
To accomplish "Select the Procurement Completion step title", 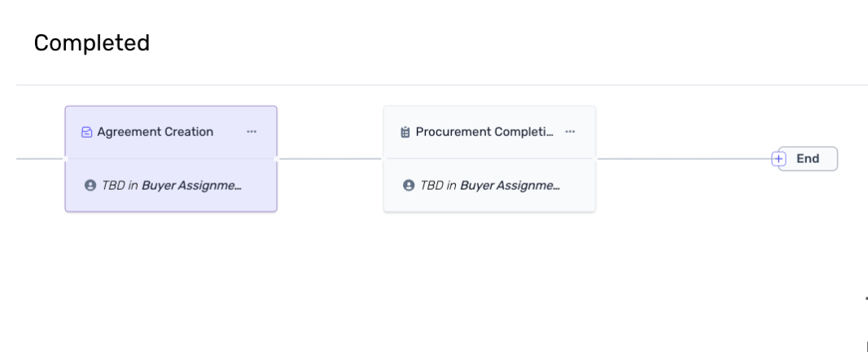I will click(484, 132).
